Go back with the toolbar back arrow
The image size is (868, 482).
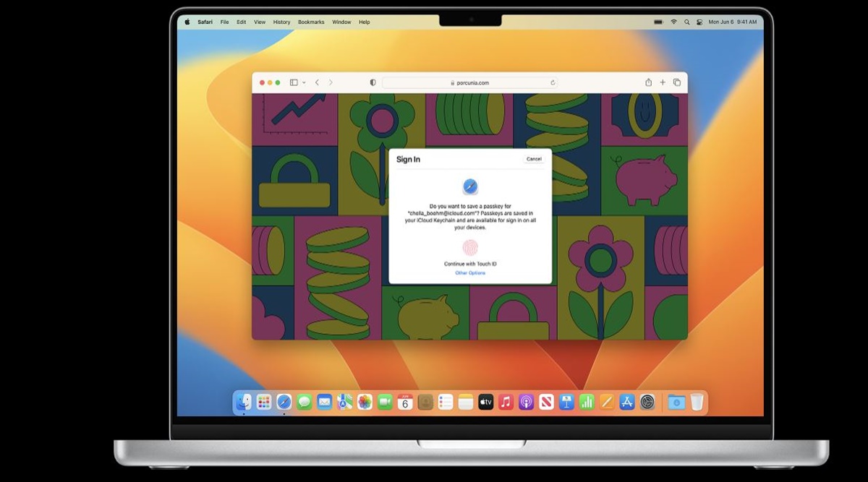pyautogui.click(x=317, y=82)
